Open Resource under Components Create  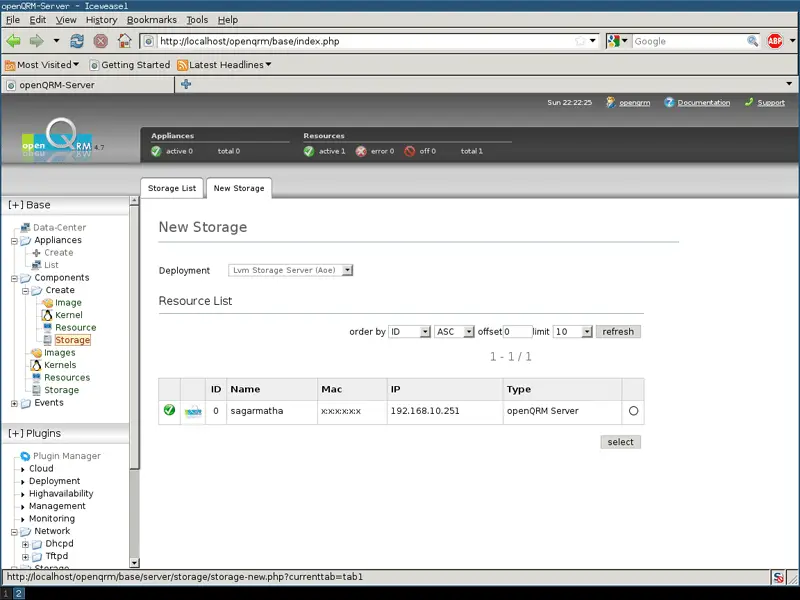tap(76, 328)
